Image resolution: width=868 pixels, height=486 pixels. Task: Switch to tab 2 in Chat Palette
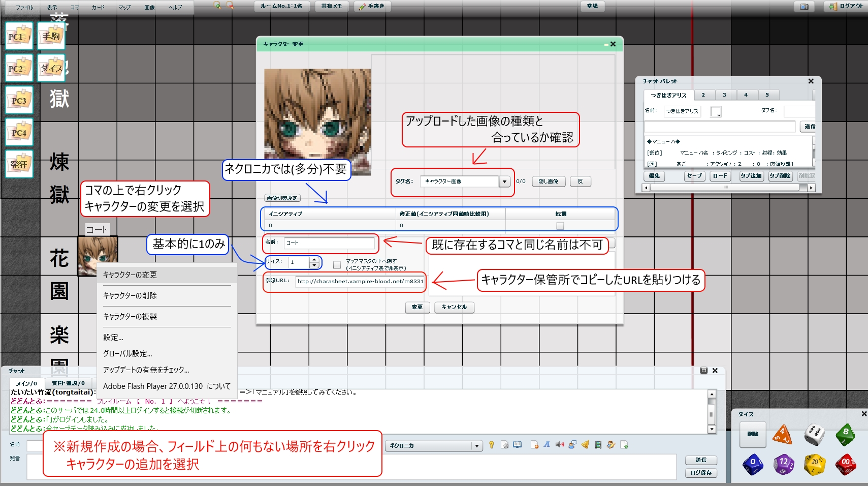[703, 95]
